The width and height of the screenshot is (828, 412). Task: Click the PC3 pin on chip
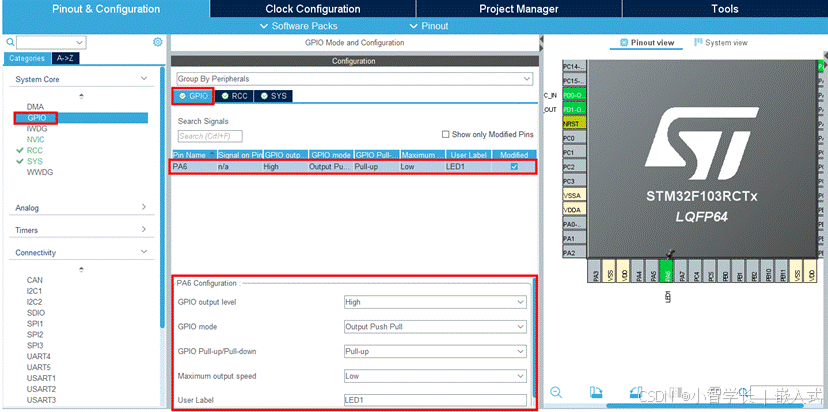tap(575, 181)
